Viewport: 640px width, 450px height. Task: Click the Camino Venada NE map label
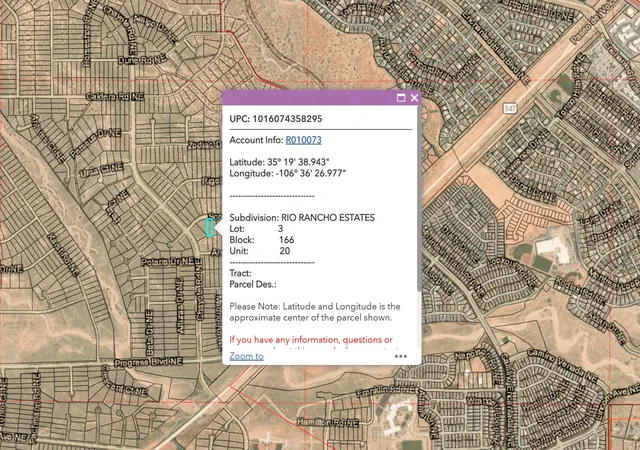[x=562, y=366]
